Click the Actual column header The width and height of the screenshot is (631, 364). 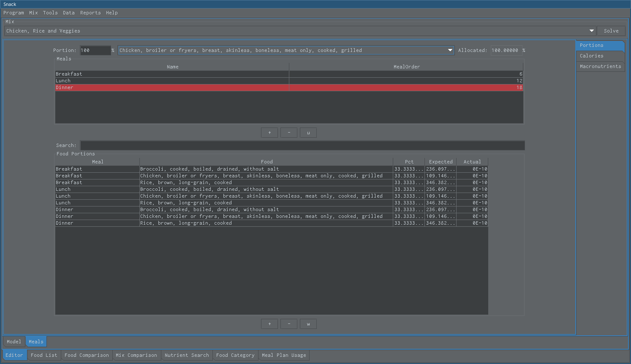coord(472,162)
